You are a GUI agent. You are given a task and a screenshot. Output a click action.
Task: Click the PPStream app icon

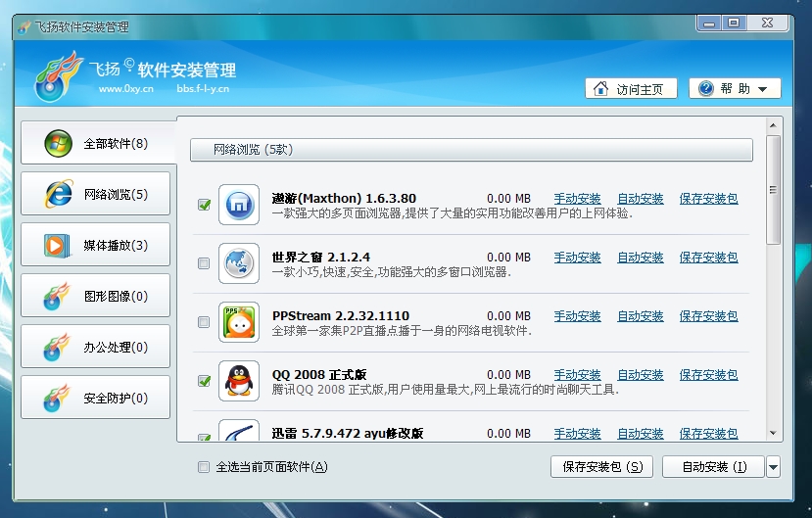click(239, 322)
